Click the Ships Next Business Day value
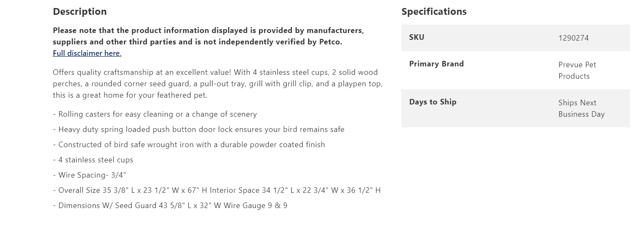This screenshot has width=644, height=233. pos(581,108)
